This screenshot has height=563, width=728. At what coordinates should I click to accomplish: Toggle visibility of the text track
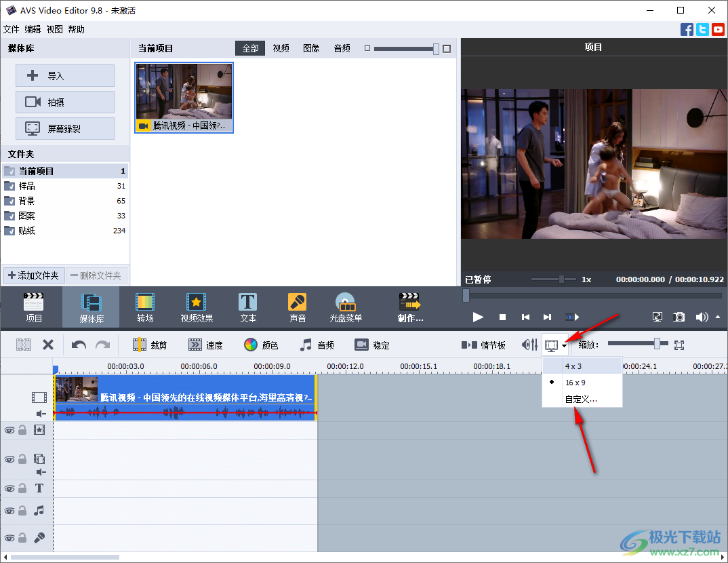9,488
